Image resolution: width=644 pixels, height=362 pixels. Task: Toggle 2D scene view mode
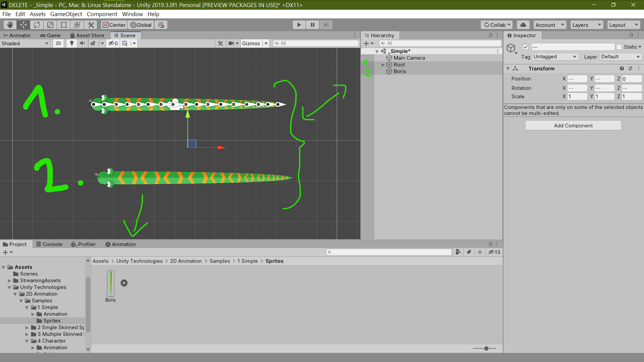(x=58, y=43)
